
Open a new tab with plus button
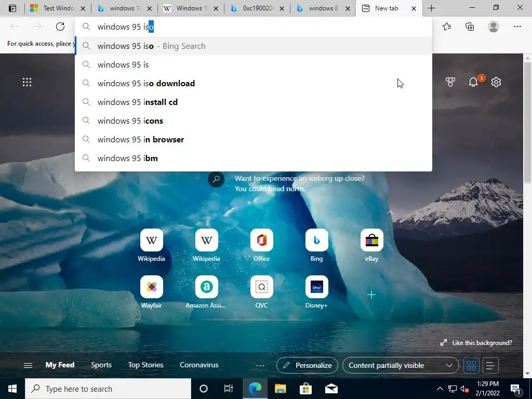(x=431, y=8)
